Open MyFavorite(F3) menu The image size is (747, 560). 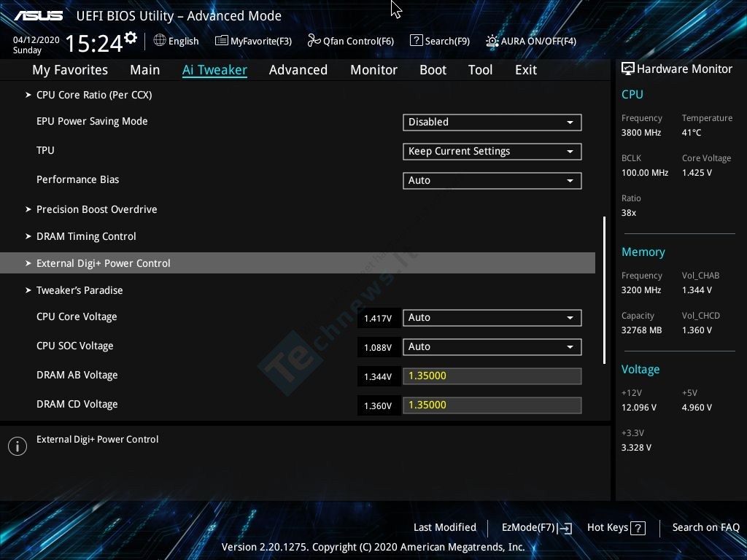coord(253,41)
